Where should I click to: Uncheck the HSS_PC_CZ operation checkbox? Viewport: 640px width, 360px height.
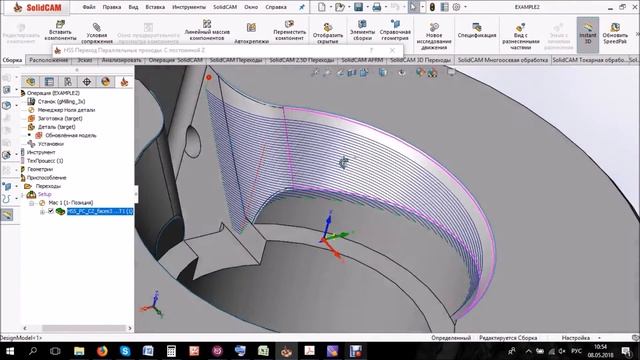[51, 211]
